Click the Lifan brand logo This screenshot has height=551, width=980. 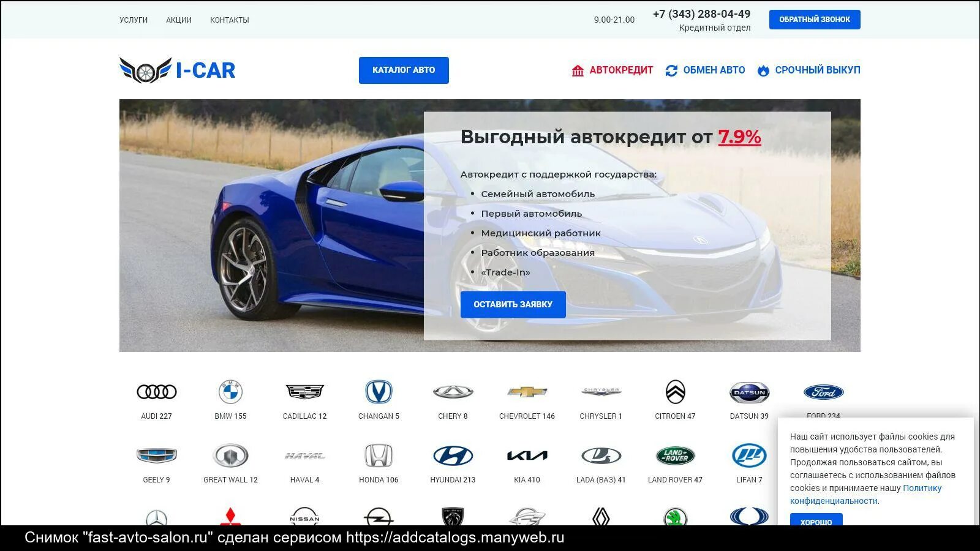(749, 455)
